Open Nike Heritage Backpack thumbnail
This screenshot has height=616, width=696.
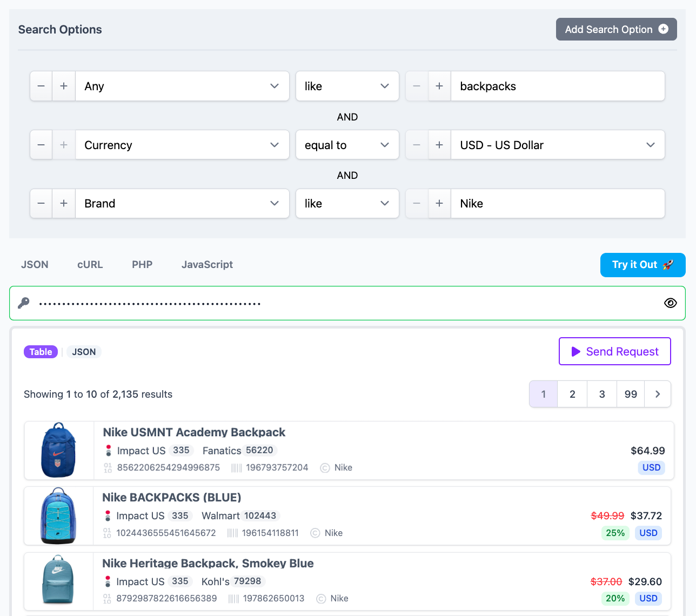click(x=58, y=580)
